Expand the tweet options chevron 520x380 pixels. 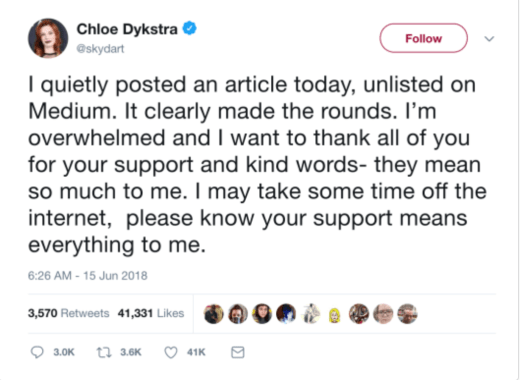point(489,39)
